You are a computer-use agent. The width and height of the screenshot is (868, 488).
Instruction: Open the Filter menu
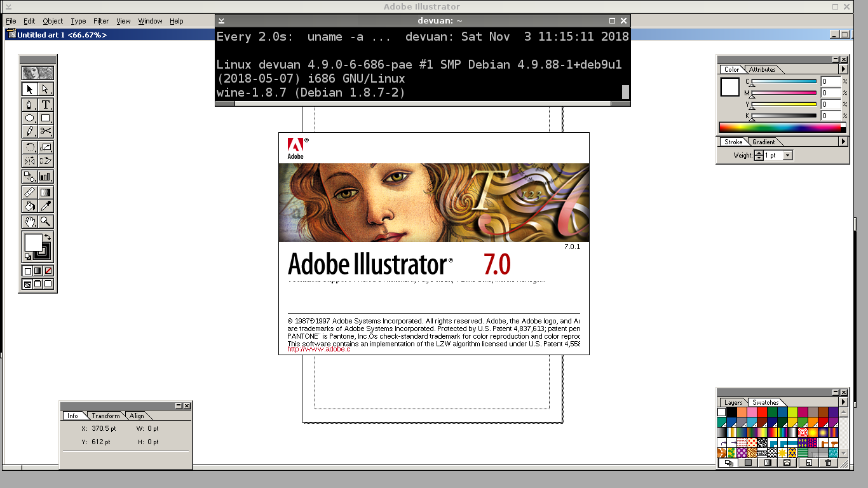[101, 21]
